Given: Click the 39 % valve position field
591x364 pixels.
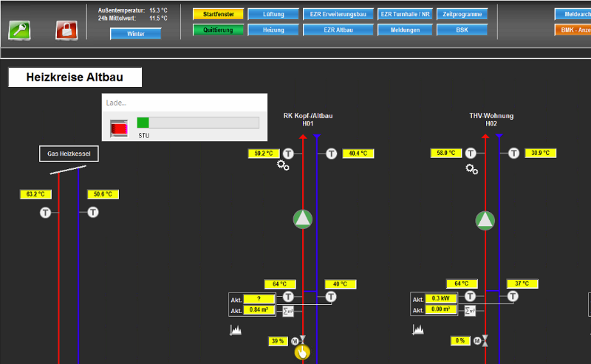Looking at the screenshot, I should 279,341.
